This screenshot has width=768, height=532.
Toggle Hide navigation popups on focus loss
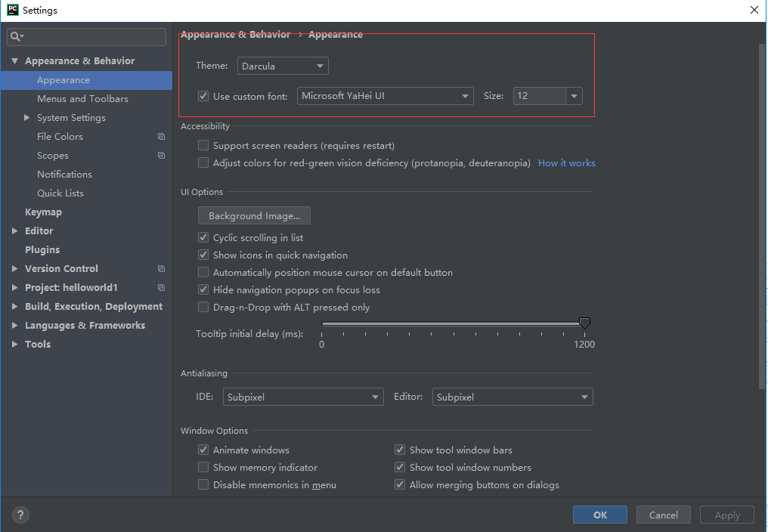pyautogui.click(x=203, y=289)
